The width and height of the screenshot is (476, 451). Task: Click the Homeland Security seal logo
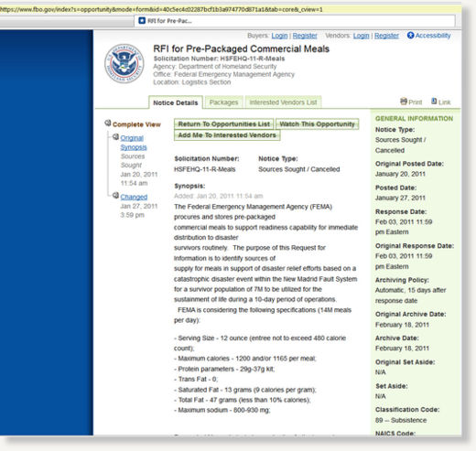pos(124,63)
